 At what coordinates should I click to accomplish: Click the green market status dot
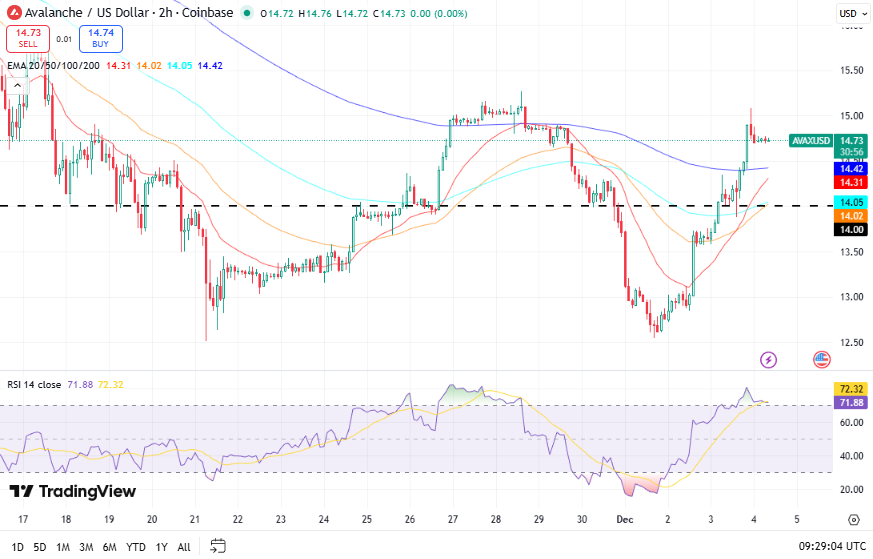[x=247, y=13]
